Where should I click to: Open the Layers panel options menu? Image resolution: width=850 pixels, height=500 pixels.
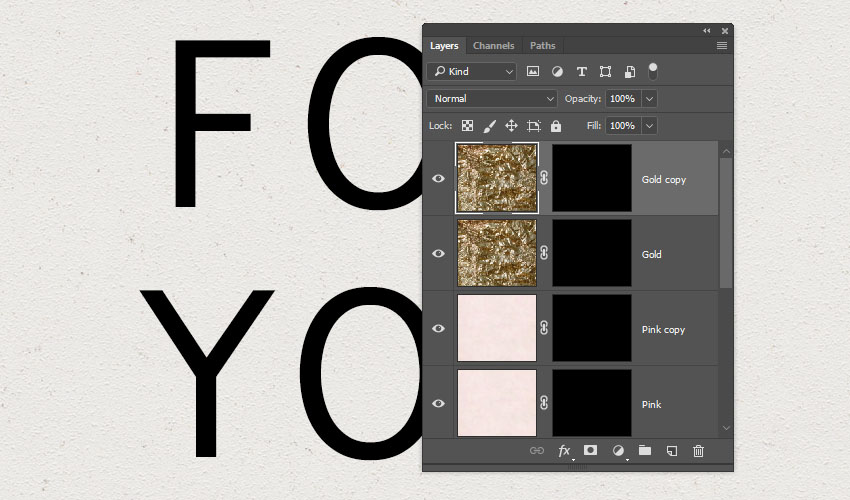(722, 46)
